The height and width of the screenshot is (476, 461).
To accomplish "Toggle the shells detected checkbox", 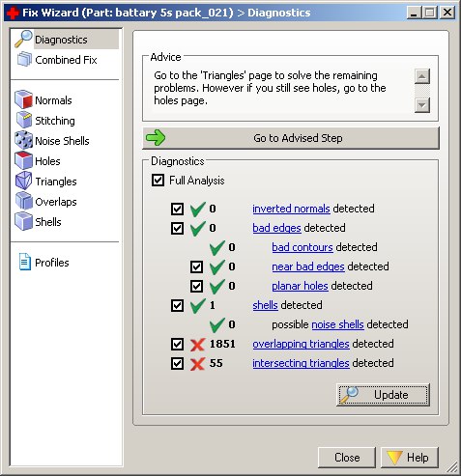I will coord(177,305).
